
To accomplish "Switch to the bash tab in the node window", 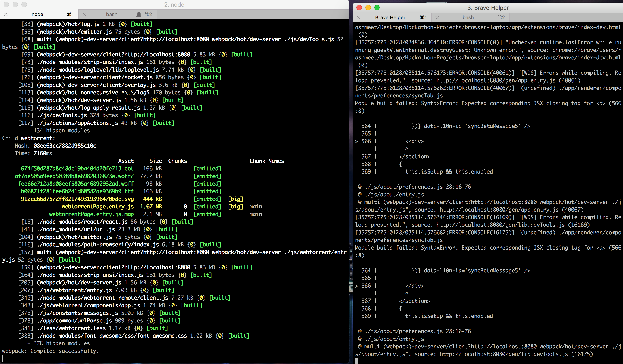I will (112, 14).
